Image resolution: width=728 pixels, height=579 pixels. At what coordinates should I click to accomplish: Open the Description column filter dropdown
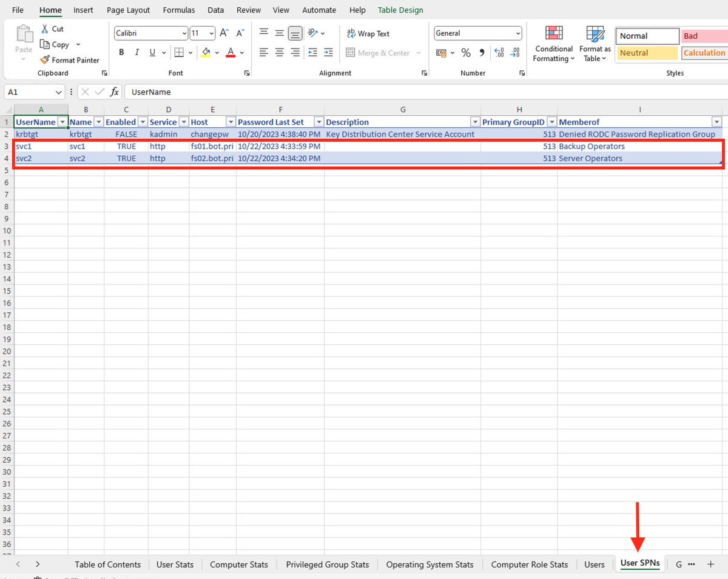coord(475,122)
